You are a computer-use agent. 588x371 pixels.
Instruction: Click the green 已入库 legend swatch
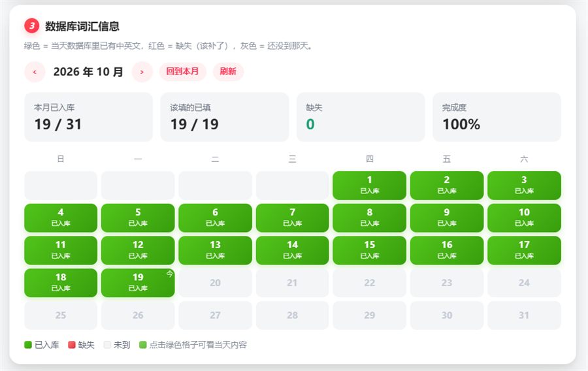28,345
